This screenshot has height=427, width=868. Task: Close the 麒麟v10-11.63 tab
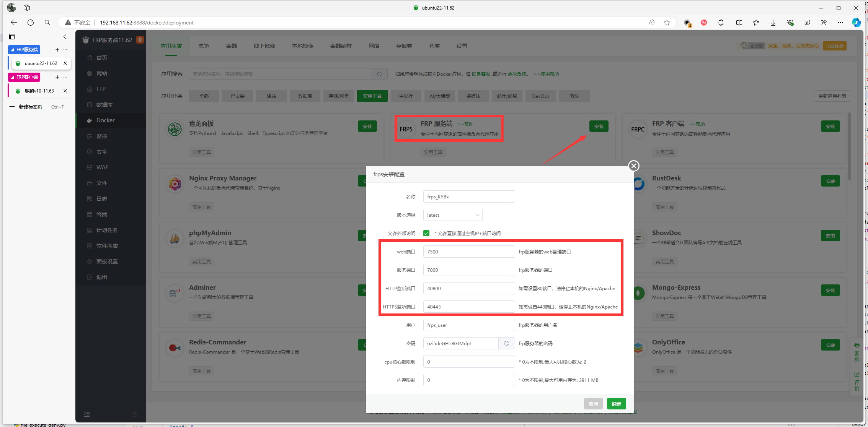(65, 91)
